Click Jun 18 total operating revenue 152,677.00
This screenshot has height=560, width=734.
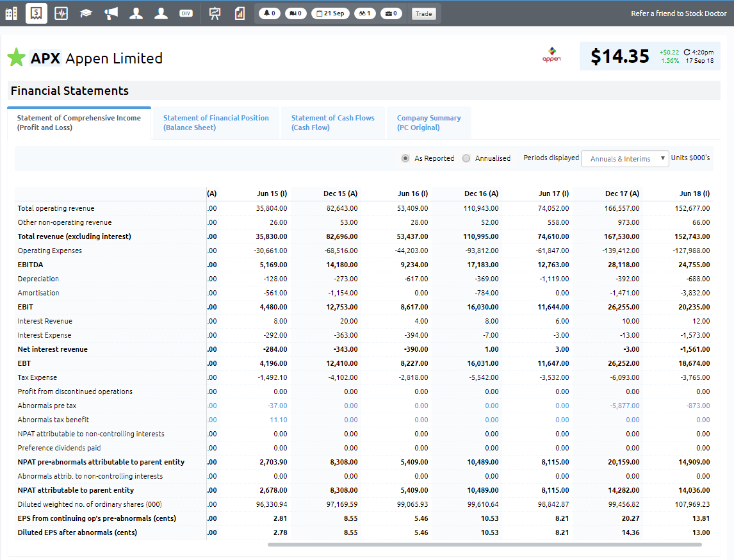click(x=692, y=208)
